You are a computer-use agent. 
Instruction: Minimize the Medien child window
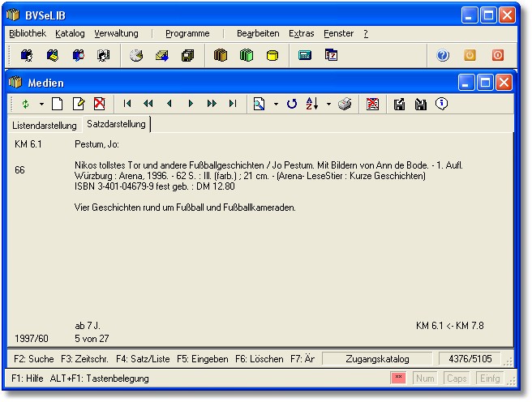click(466, 83)
